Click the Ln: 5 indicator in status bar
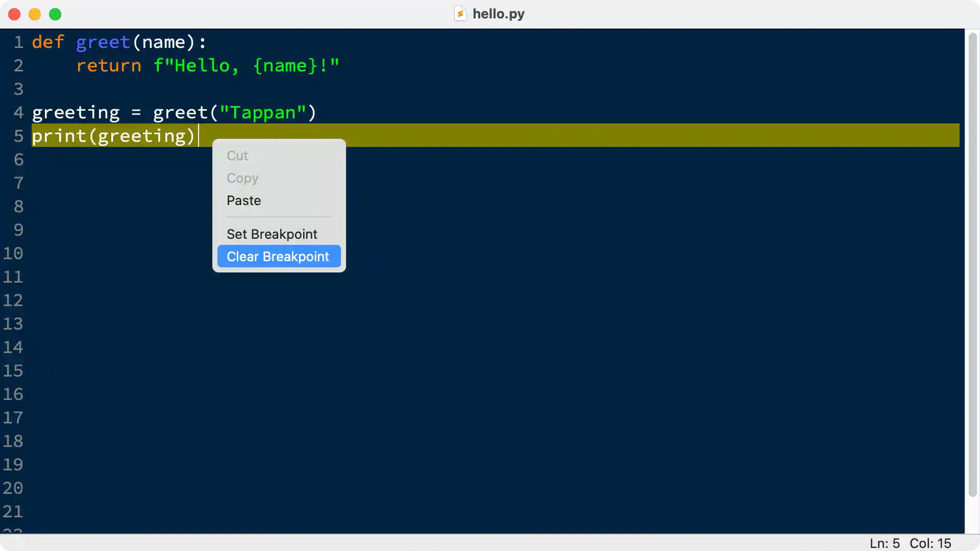The width and height of the screenshot is (980, 551). coord(885,543)
